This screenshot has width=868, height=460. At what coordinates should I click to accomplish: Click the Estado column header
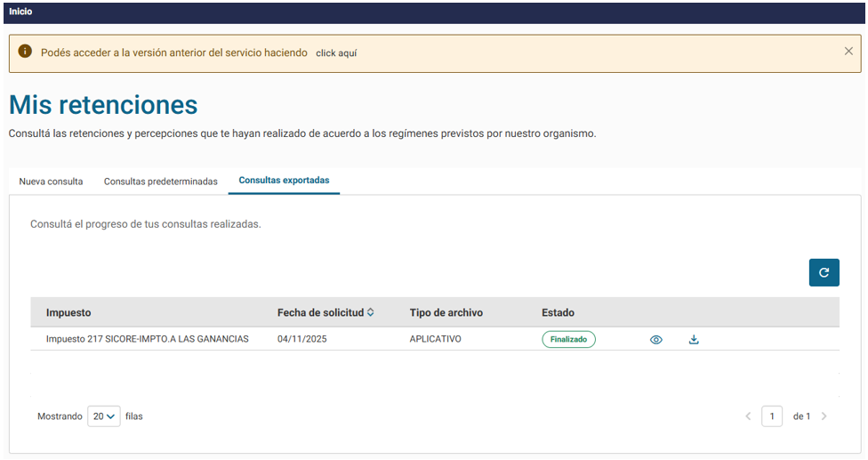point(558,313)
